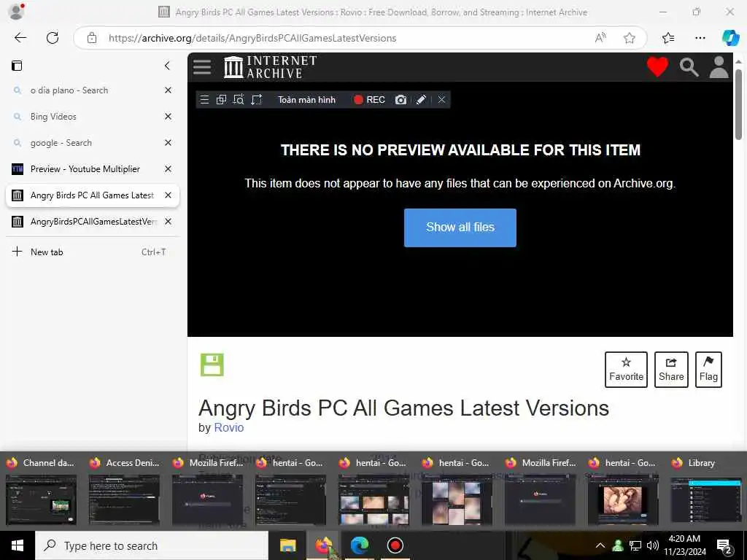
Task: Flag this Archive item
Action: [708, 370]
